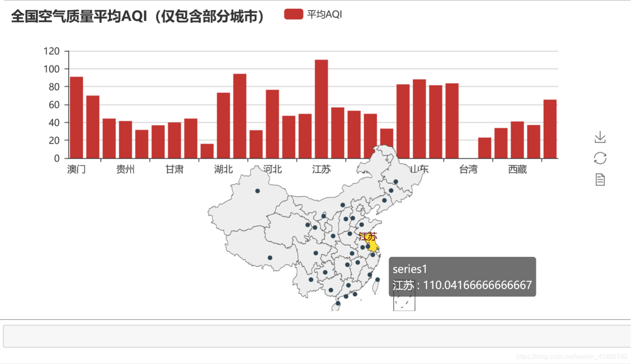Viewport: 631px width, 364px height.
Task: Click the 江苏 axis label
Action: point(321,169)
